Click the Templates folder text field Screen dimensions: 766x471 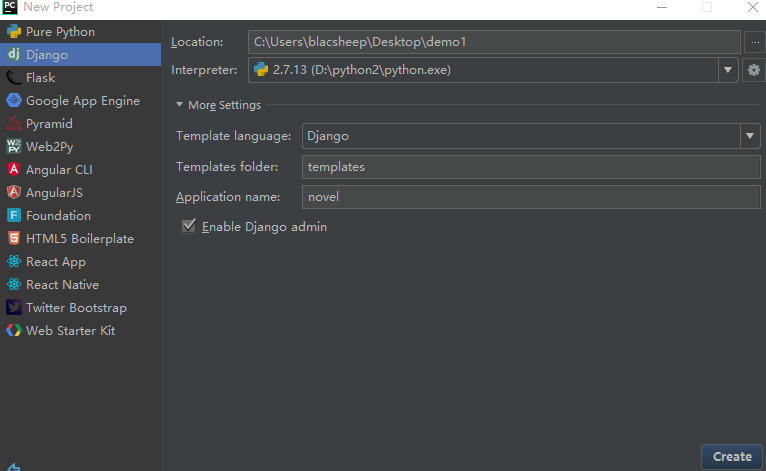(x=530, y=167)
